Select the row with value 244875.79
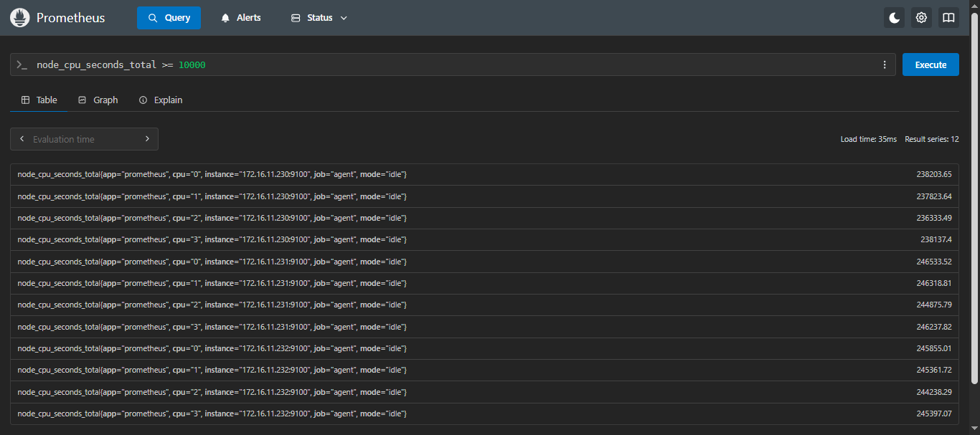Image resolution: width=980 pixels, height=435 pixels. click(x=484, y=305)
